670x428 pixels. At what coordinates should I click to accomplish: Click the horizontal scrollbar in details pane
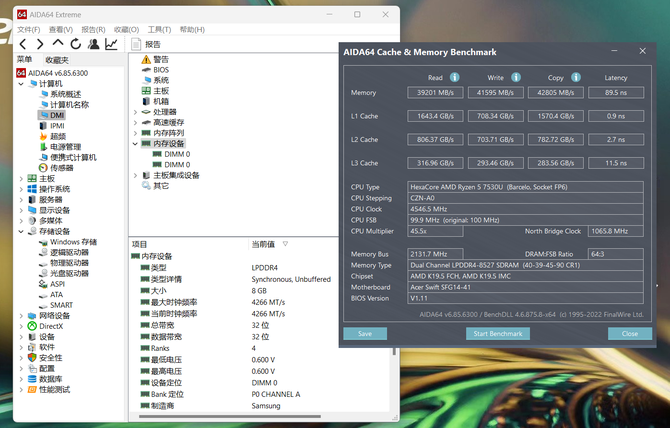click(x=229, y=416)
